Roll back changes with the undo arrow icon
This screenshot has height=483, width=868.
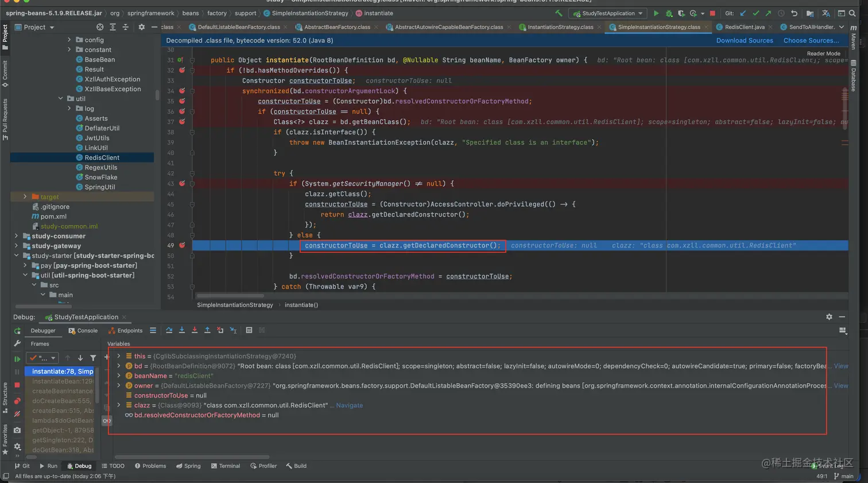pos(794,13)
